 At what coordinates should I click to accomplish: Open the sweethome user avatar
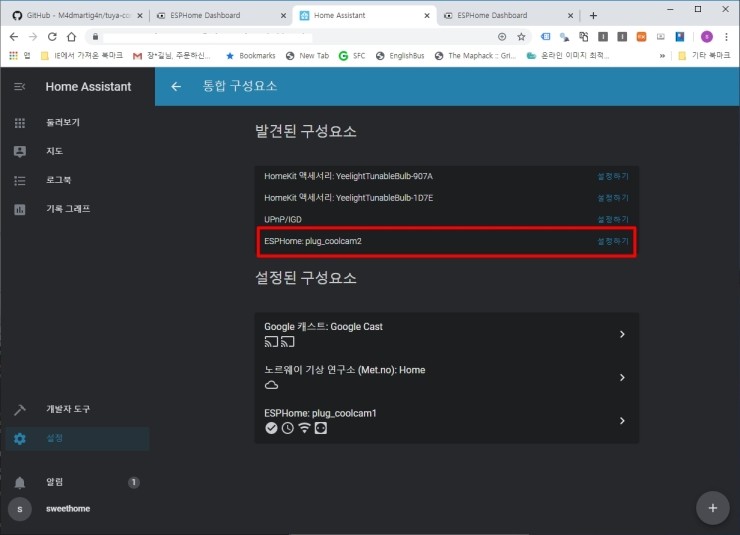(19, 509)
